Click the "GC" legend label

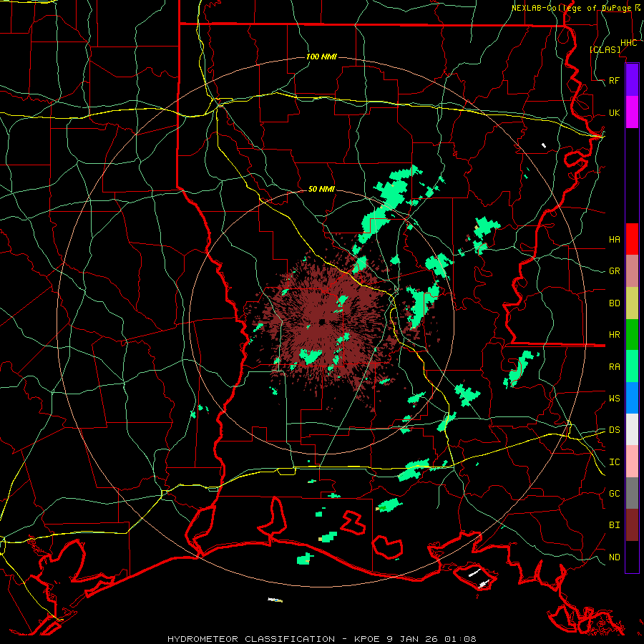tap(615, 493)
